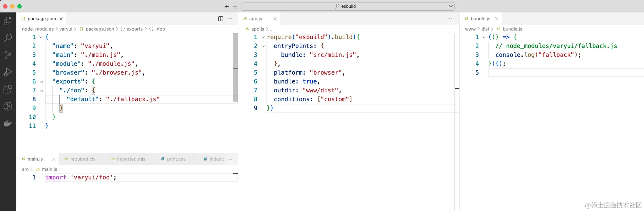Collapse fold arrow on package.json line 1

pos(41,37)
